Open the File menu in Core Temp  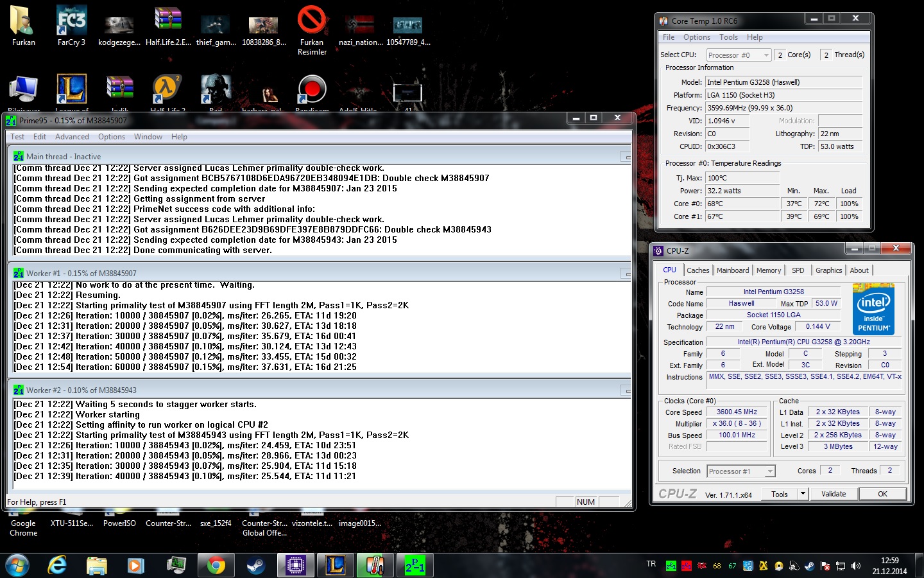(669, 37)
